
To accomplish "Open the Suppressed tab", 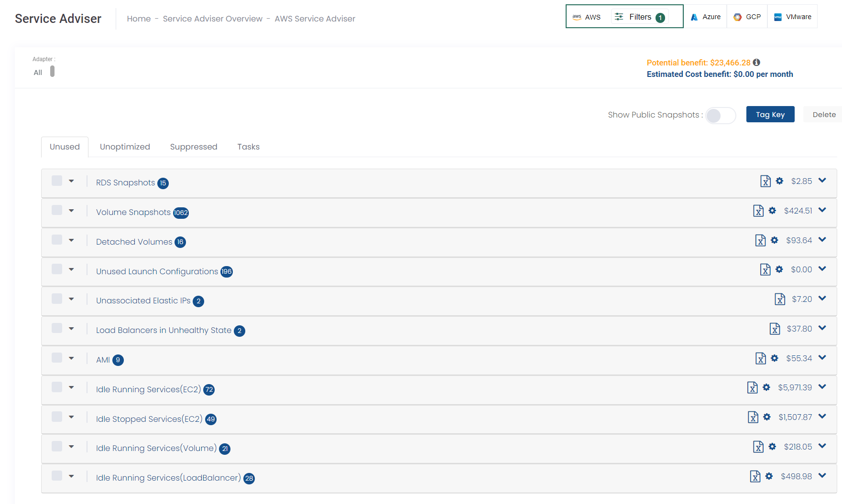I will [193, 147].
